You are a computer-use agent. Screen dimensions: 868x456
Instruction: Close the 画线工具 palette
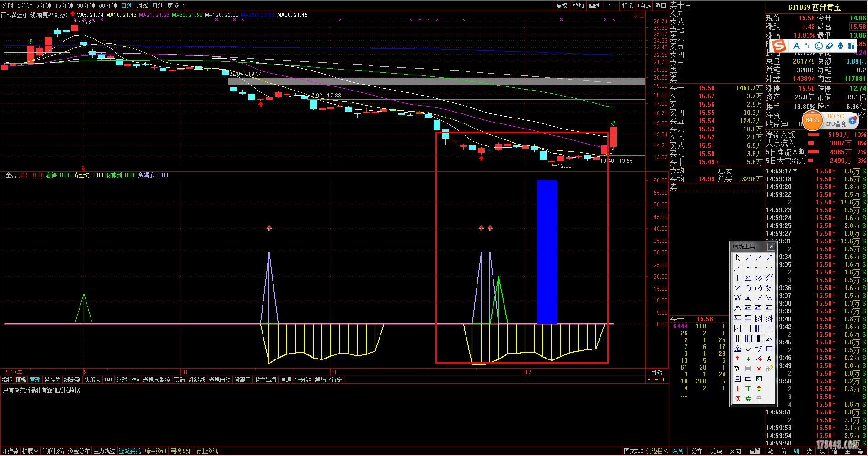771,247
